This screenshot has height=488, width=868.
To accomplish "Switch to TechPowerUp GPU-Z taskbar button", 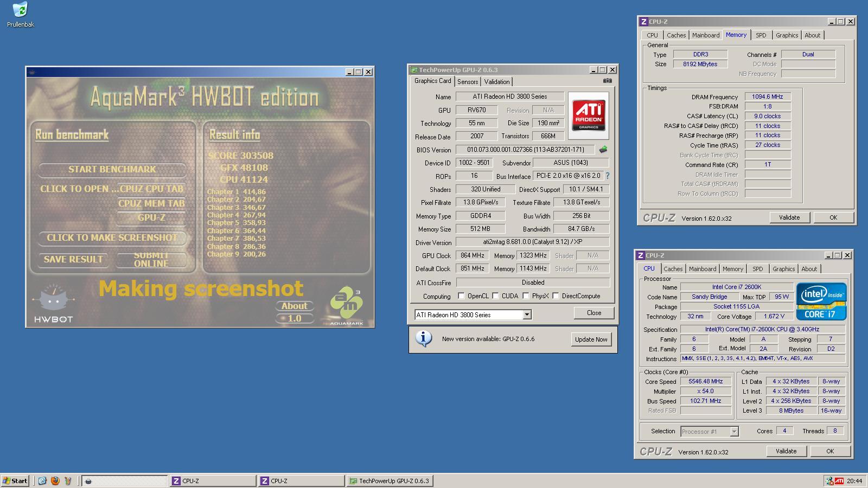I will [390, 480].
